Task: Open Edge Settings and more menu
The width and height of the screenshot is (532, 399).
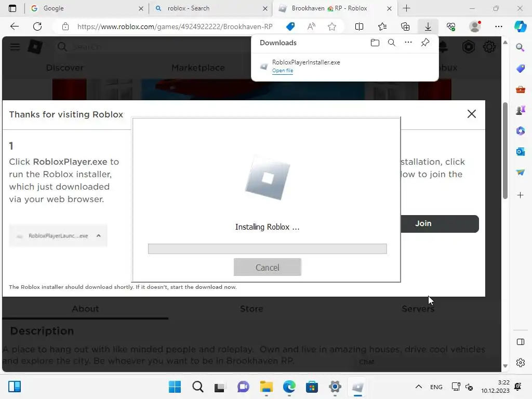Action: pos(498,26)
